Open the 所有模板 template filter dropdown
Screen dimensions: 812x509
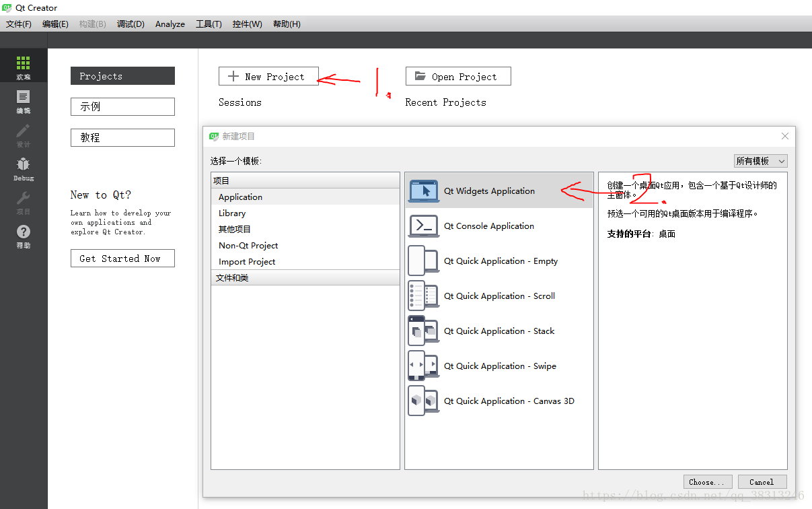[760, 161]
